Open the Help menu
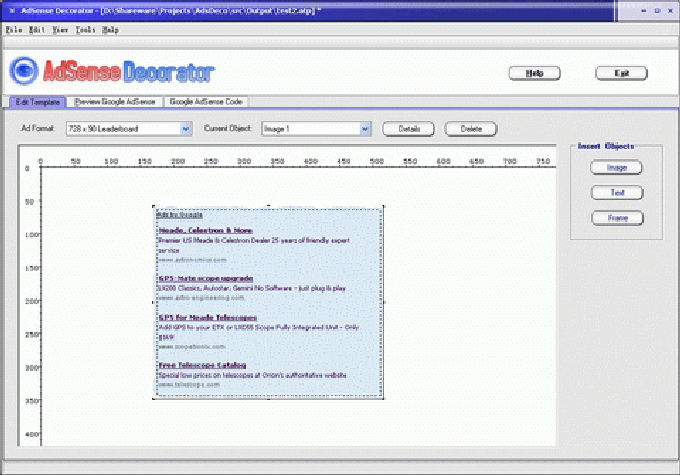Image resolution: width=680 pixels, height=475 pixels. click(110, 30)
